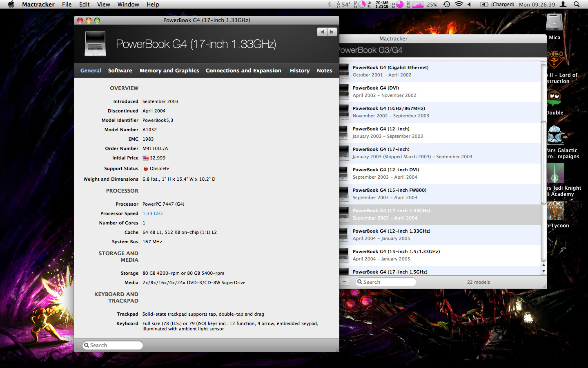Open the File menu

click(67, 4)
